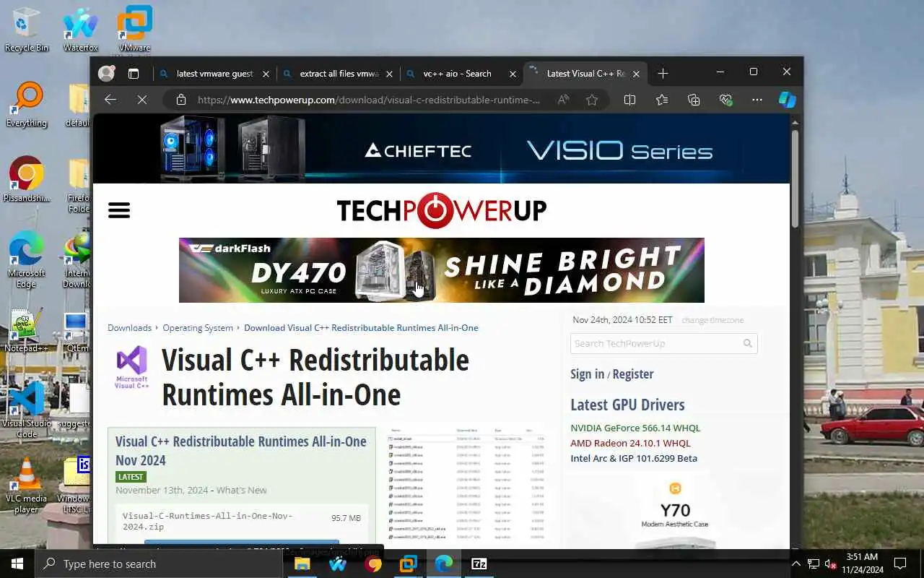Click the search magnifier in TechPowerUp search
The height and width of the screenshot is (578, 924).
(748, 343)
